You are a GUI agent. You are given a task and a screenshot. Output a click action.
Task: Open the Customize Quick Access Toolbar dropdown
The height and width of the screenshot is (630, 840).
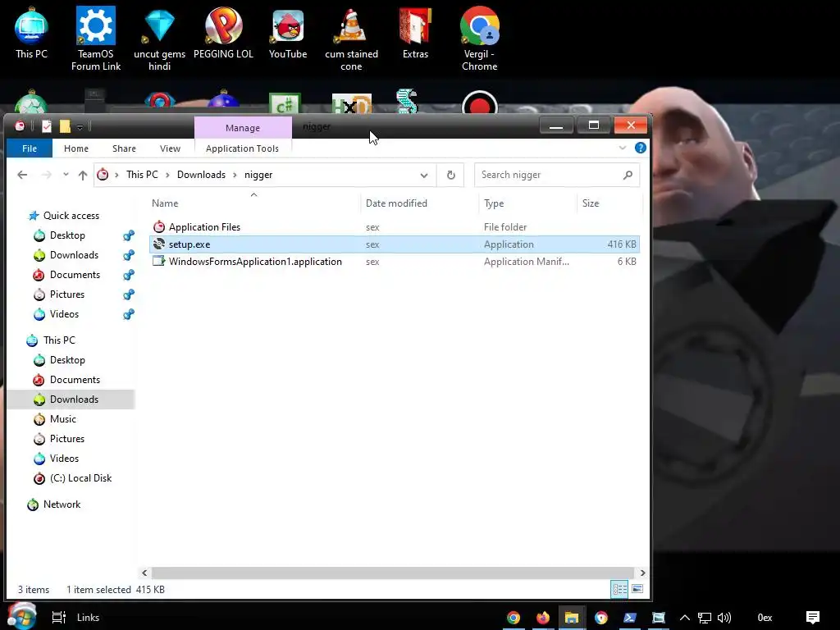80,127
